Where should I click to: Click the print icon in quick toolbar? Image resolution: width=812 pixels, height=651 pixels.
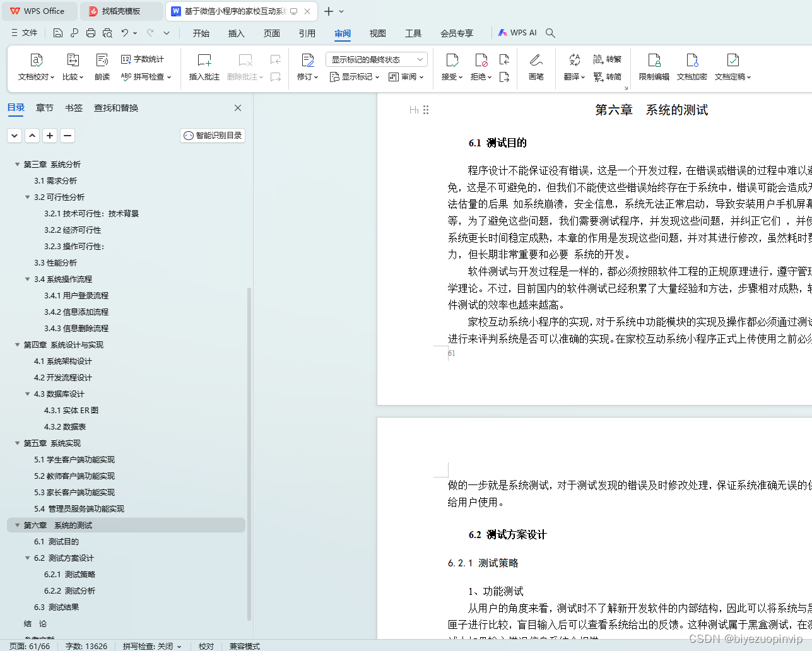click(x=91, y=33)
